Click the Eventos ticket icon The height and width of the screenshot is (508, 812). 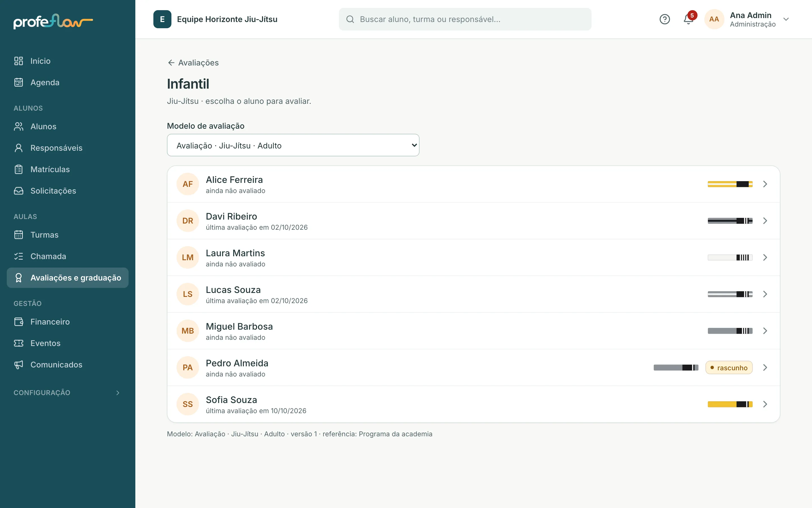(x=18, y=343)
